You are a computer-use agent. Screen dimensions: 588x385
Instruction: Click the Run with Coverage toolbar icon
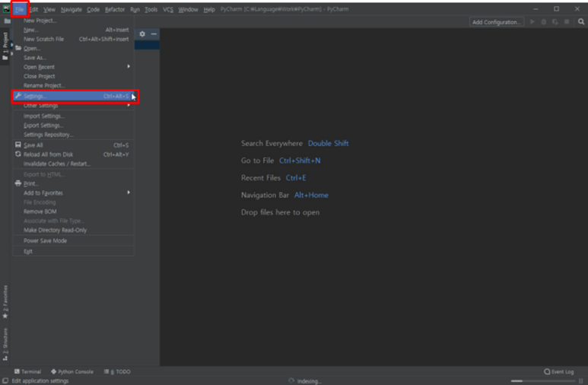tap(555, 22)
